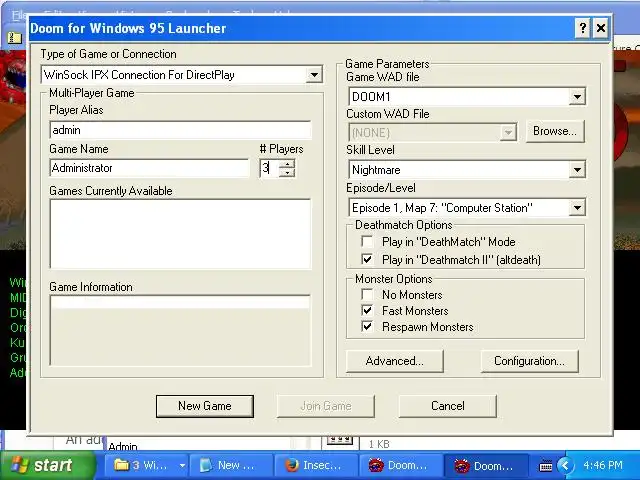Click the keyboard icon in system tray
This screenshot has height=480, width=640.
(545, 465)
